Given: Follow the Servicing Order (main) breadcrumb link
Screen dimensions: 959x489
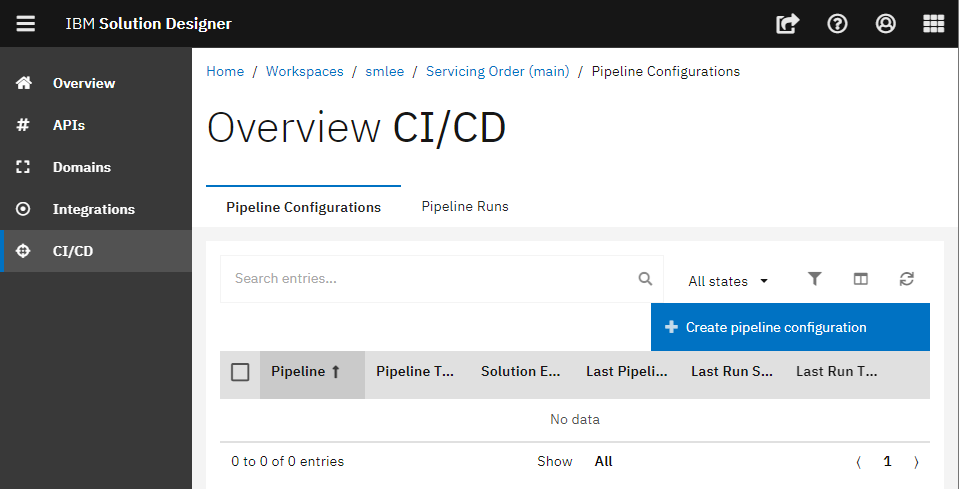Looking at the screenshot, I should 498,72.
